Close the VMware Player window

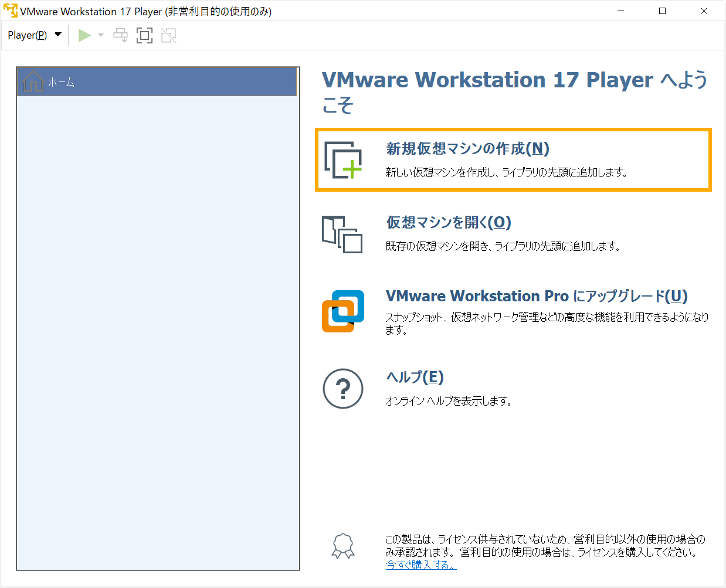[x=704, y=11]
